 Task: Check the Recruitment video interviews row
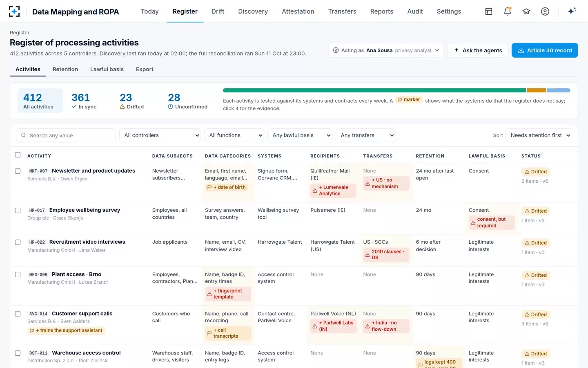tap(18, 242)
